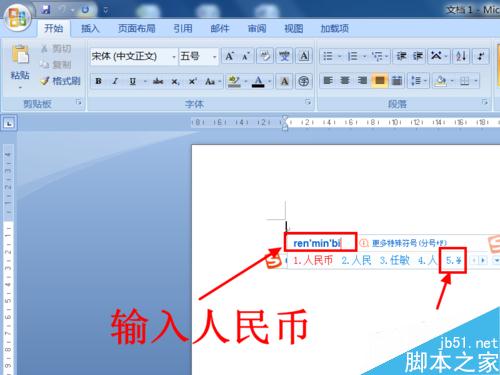
Task: Click the 粘贴 paste icon
Action: pos(20,54)
